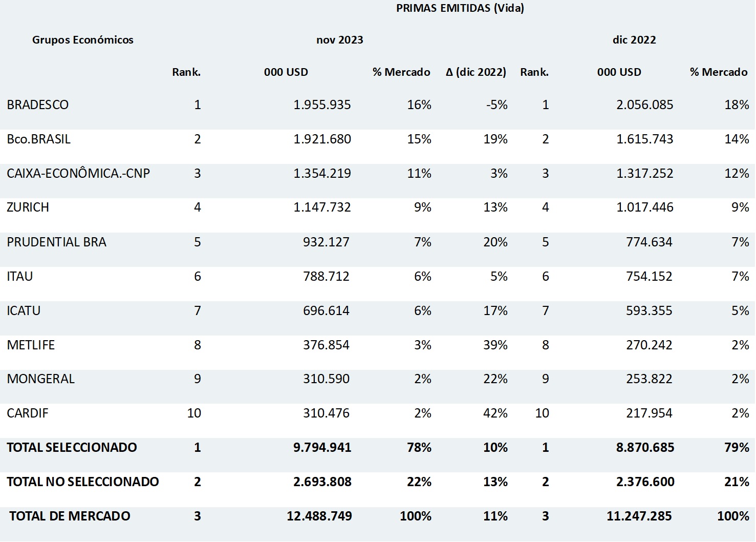Click Icatu's 2022 value 593.355
756x542 pixels.
click(x=649, y=310)
